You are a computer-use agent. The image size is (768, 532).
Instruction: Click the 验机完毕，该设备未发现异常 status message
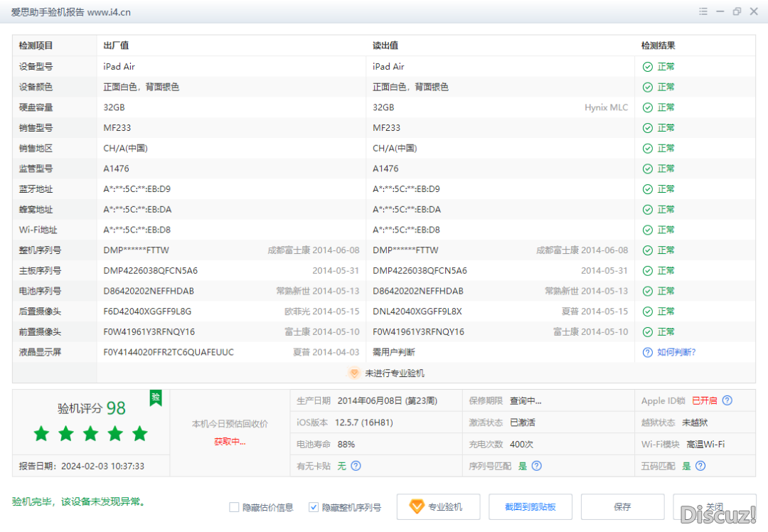pos(79,501)
